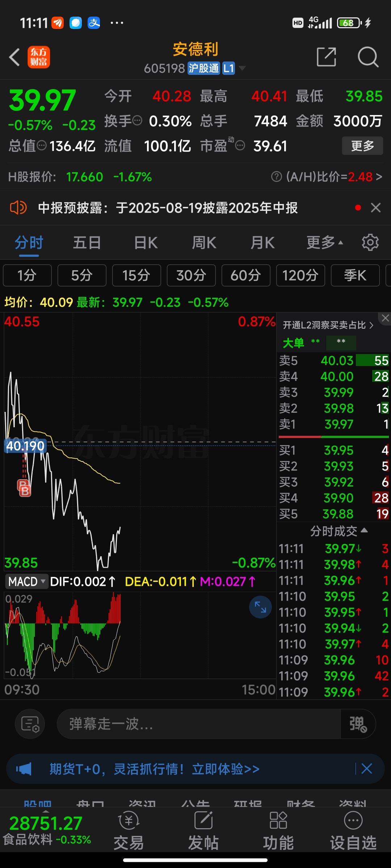Switch to the 日K tab
This screenshot has width=391, height=868.
click(146, 243)
